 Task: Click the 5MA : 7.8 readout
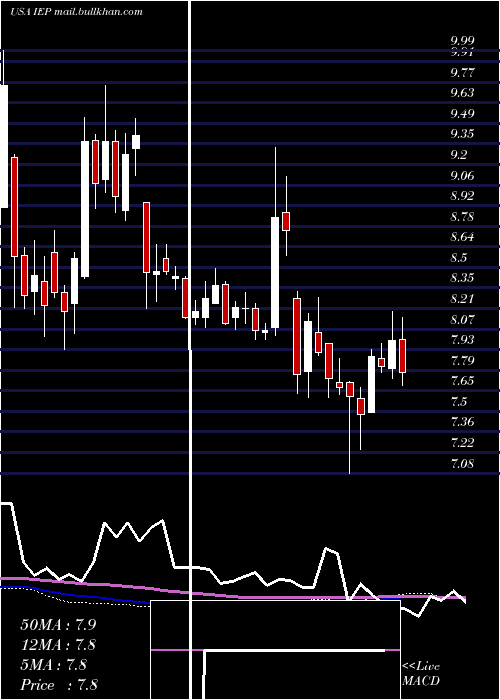(54, 665)
